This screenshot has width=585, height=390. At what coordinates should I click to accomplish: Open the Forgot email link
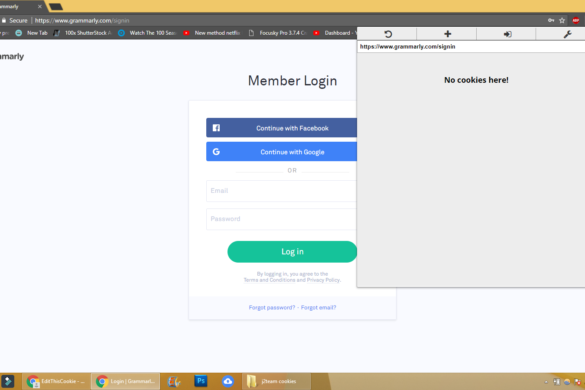coord(318,308)
